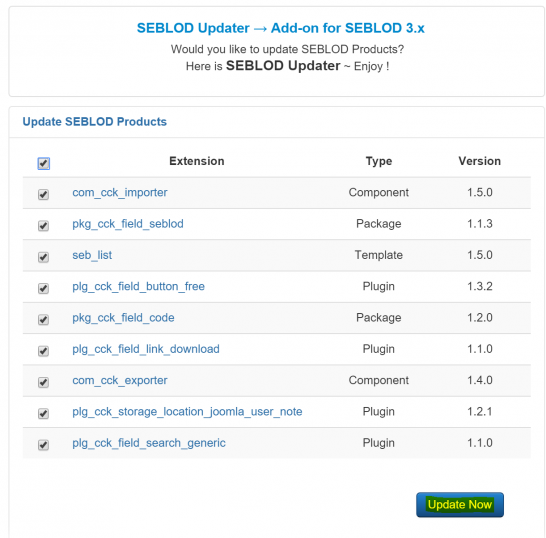Click the Update Now button
This screenshot has height=538, width=546.
point(460,505)
